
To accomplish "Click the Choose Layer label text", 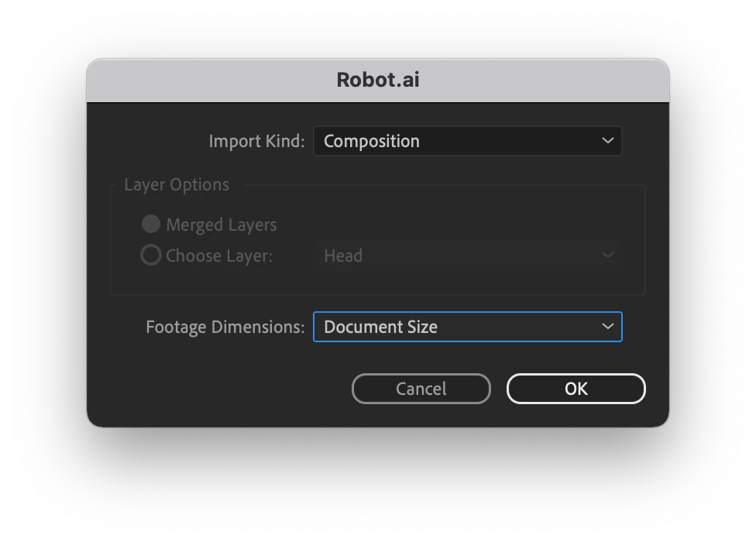I will point(219,256).
